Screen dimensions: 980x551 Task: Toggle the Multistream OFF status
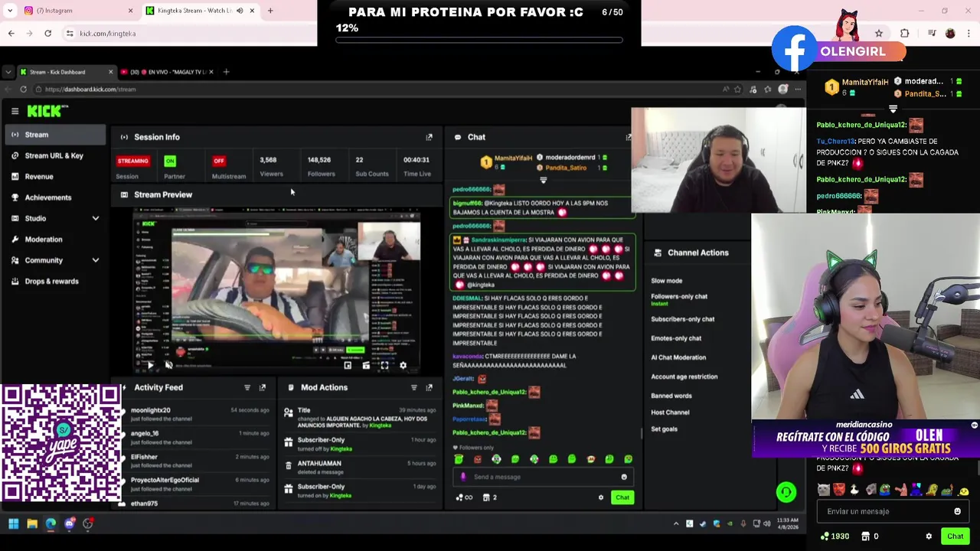coord(219,161)
